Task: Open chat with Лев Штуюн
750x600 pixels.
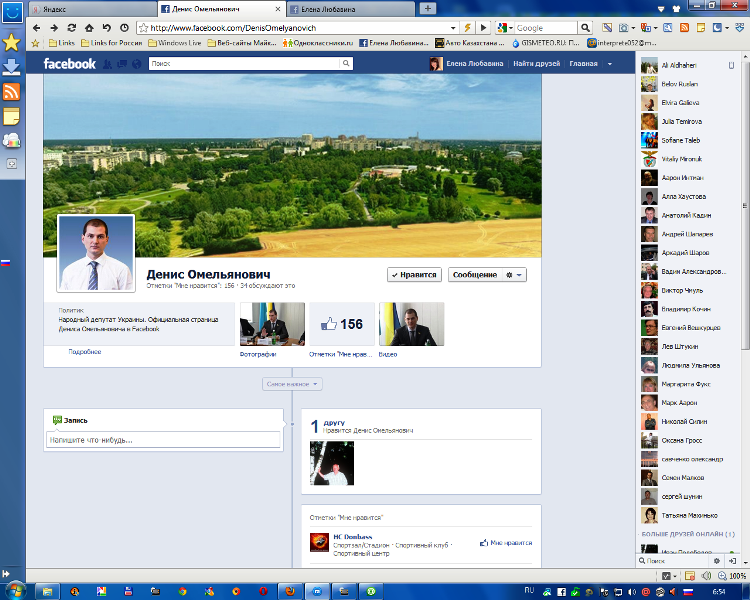Action: pos(687,346)
